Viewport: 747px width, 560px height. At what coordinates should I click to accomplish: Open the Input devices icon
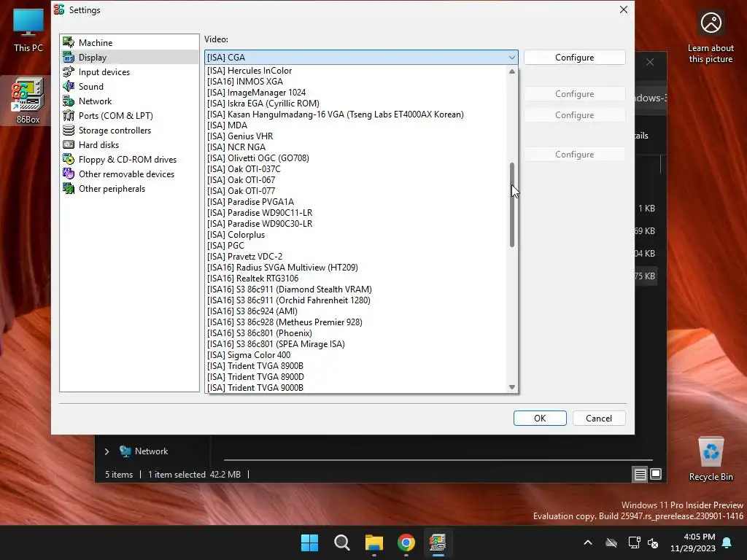(69, 72)
